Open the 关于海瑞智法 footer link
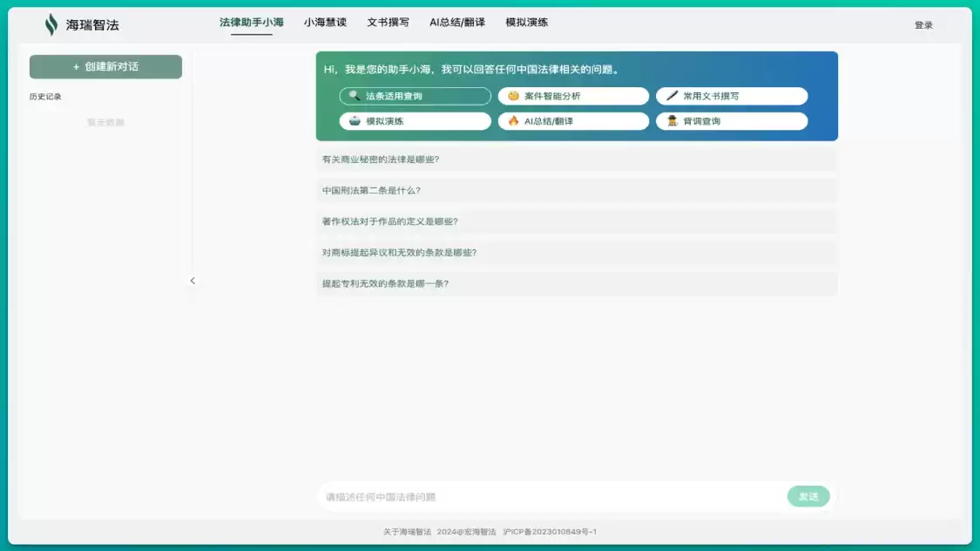980x551 pixels. [404, 531]
